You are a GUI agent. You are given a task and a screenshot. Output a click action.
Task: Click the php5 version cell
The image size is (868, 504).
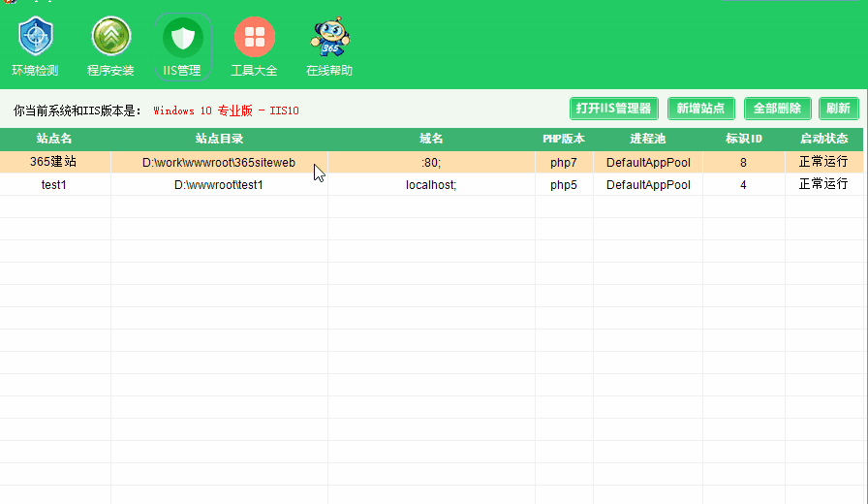(x=564, y=184)
